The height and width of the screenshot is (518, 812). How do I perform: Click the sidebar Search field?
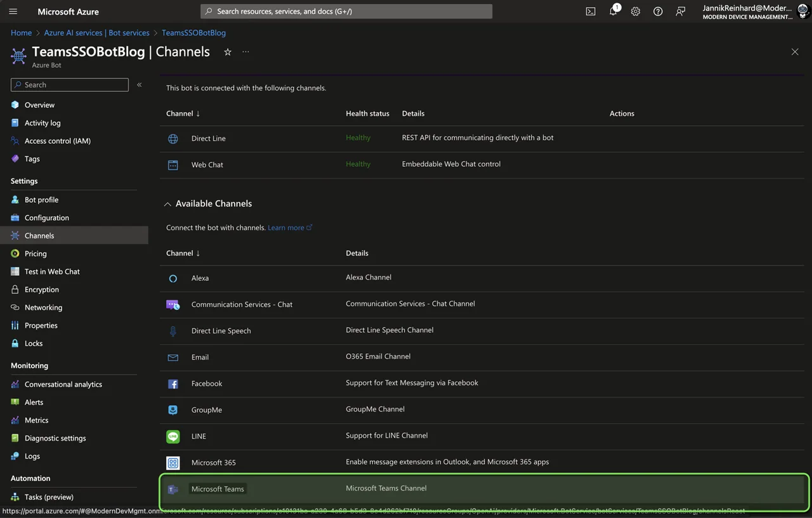click(70, 84)
